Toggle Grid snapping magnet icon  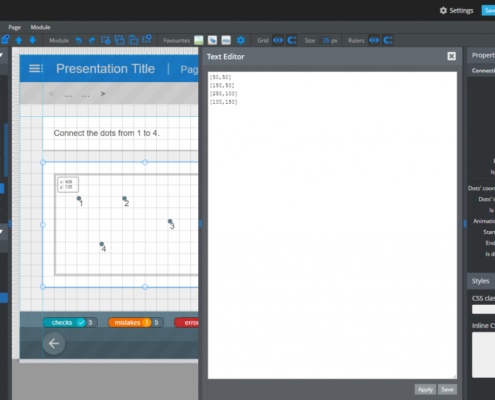[292, 40]
